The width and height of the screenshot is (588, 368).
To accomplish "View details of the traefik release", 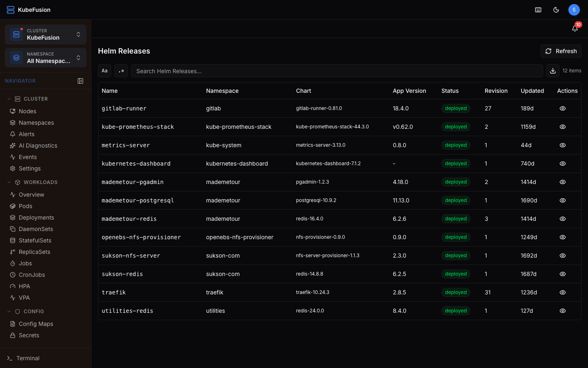I will 563,292.
